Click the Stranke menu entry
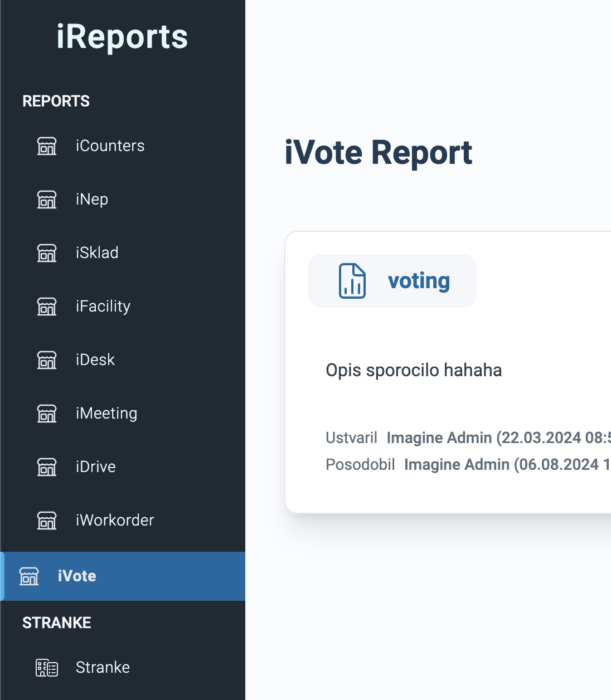This screenshot has height=700, width=611. tap(103, 667)
